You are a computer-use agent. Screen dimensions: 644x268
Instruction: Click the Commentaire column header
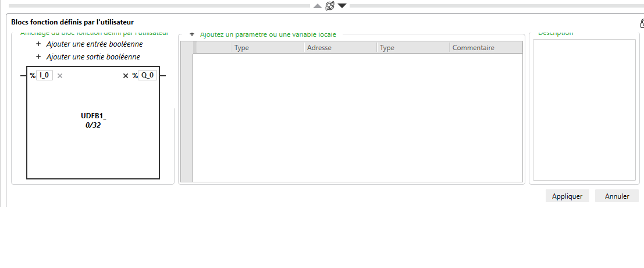pyautogui.click(x=486, y=48)
